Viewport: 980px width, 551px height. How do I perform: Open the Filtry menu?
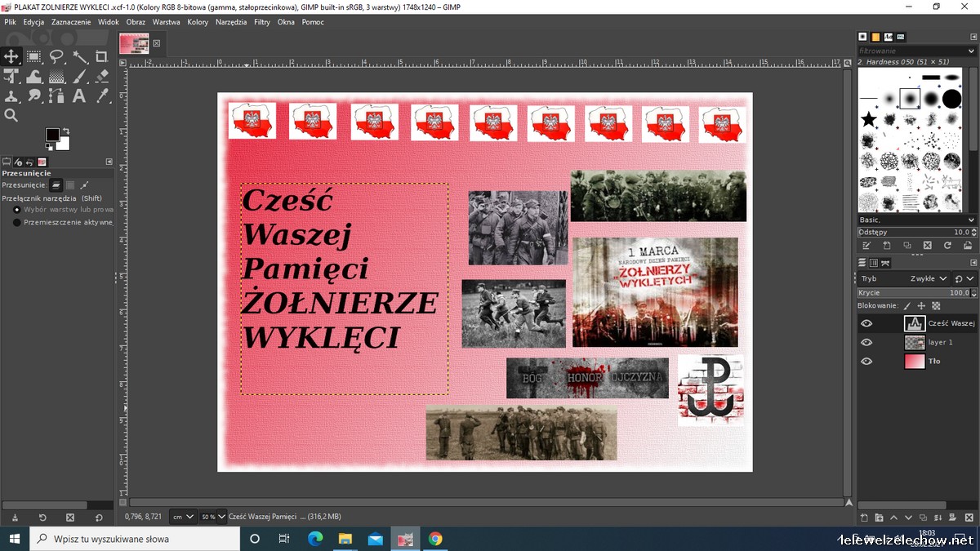(x=261, y=22)
